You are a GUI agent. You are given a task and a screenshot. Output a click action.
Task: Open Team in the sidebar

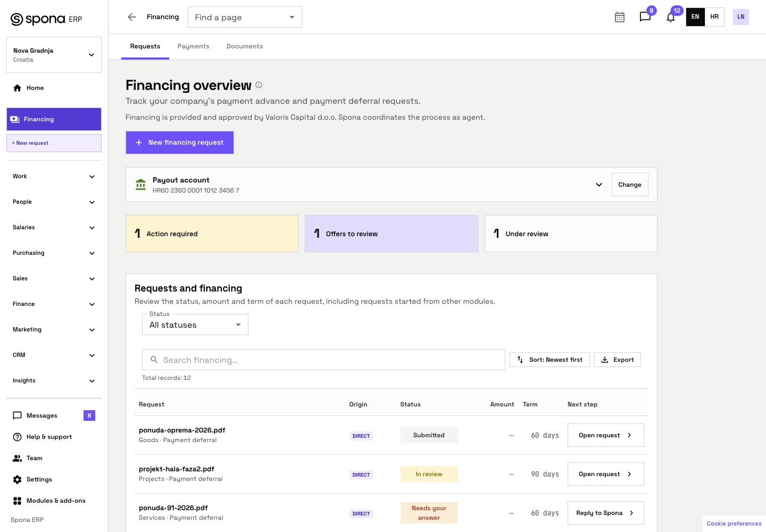(54, 458)
